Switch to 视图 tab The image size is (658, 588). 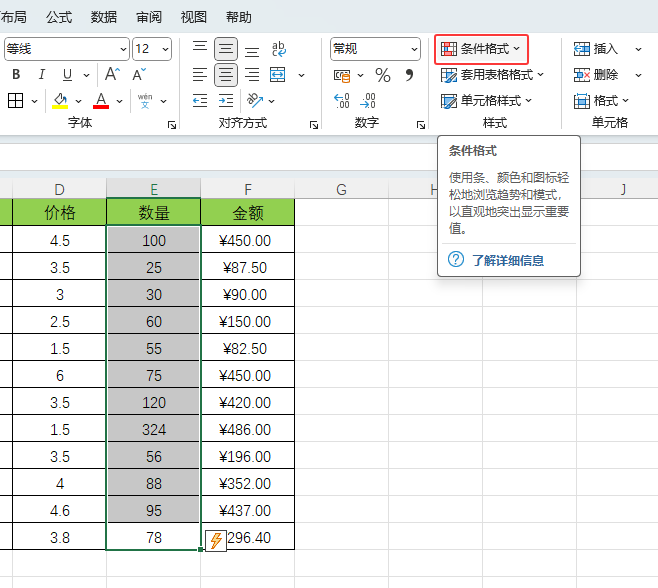pos(193,17)
